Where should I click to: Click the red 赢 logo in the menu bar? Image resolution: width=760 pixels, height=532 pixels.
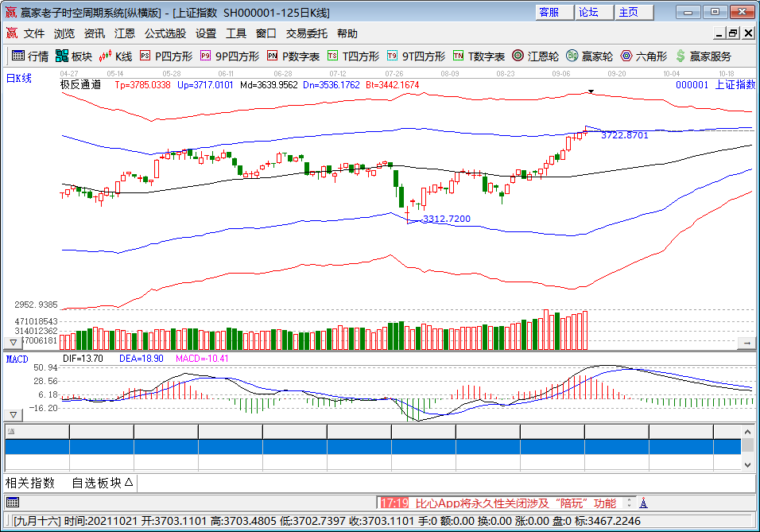click(x=12, y=33)
